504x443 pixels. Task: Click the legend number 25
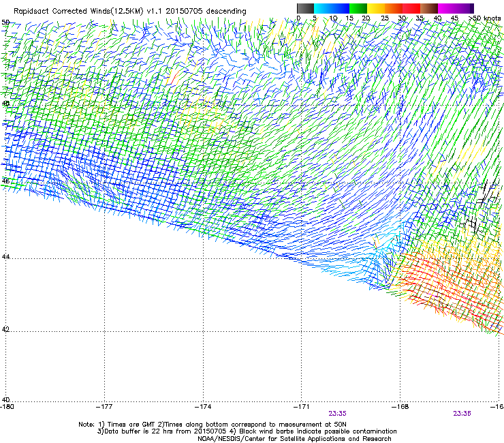[x=384, y=18]
